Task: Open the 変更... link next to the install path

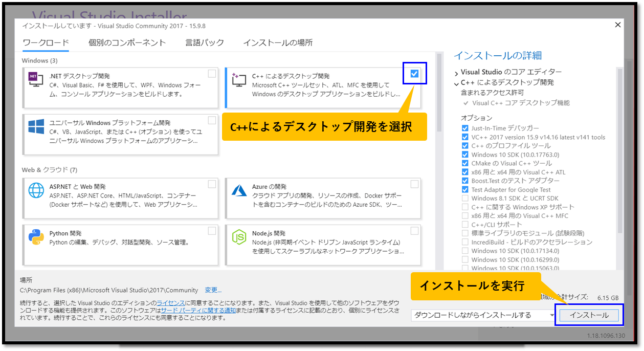Action: pyautogui.click(x=213, y=290)
